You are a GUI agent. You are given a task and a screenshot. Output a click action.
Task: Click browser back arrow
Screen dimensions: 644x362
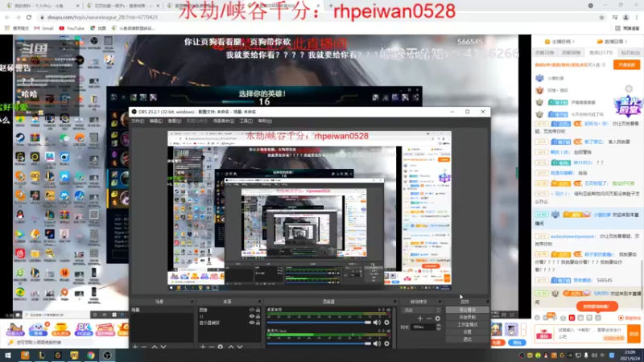[7, 17]
